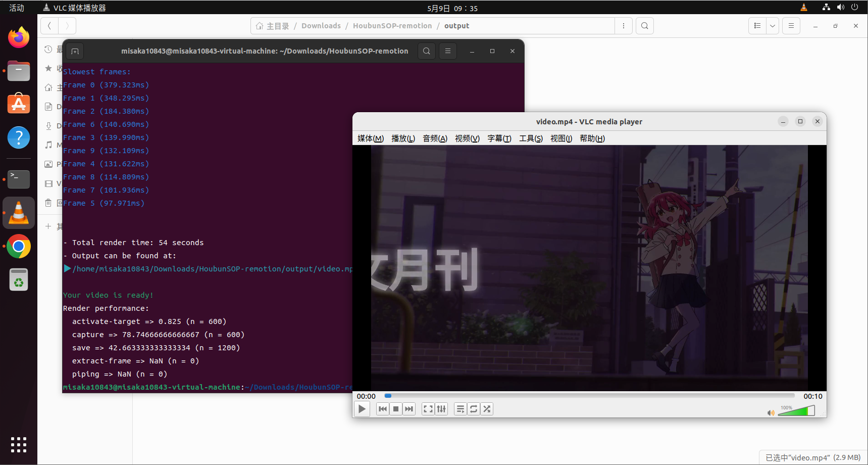Click the elapsed time 00:00 label
Image resolution: width=868 pixels, height=465 pixels.
click(x=366, y=396)
